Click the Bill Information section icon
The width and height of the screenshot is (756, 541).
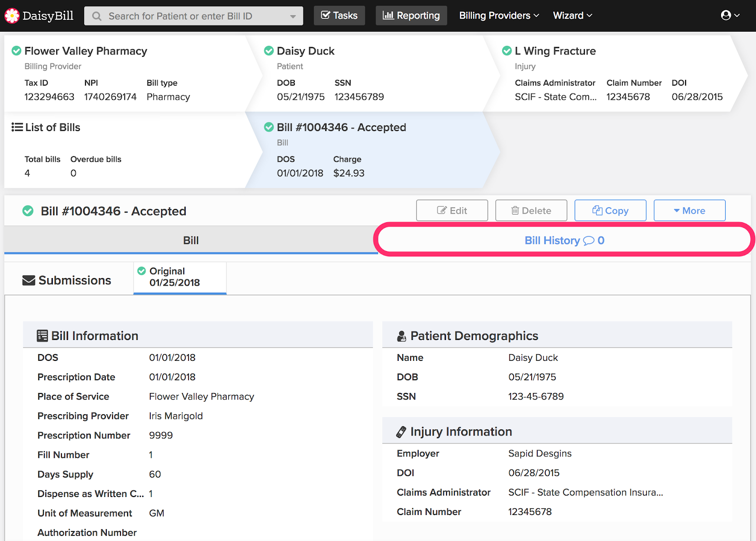click(42, 336)
